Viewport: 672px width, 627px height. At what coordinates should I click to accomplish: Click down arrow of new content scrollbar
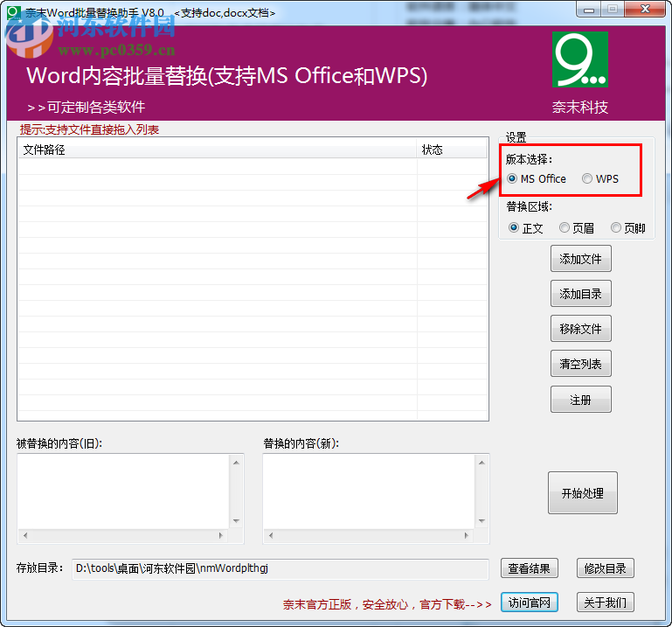[481, 521]
